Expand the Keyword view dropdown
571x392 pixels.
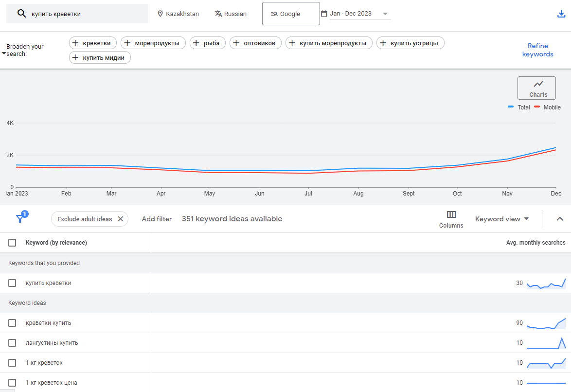[502, 219]
